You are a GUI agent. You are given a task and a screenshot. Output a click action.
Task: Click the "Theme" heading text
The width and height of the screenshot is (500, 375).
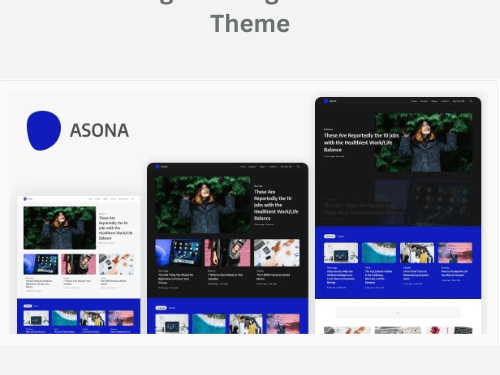coord(250,24)
